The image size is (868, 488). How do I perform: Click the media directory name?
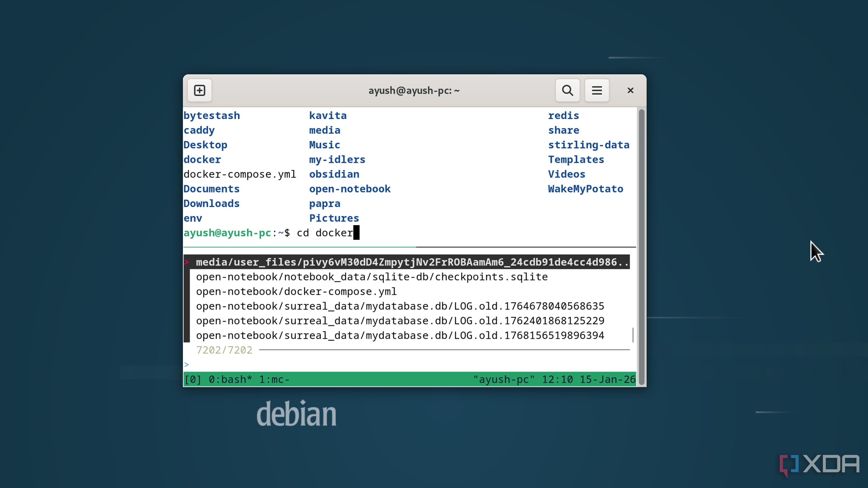(x=325, y=130)
